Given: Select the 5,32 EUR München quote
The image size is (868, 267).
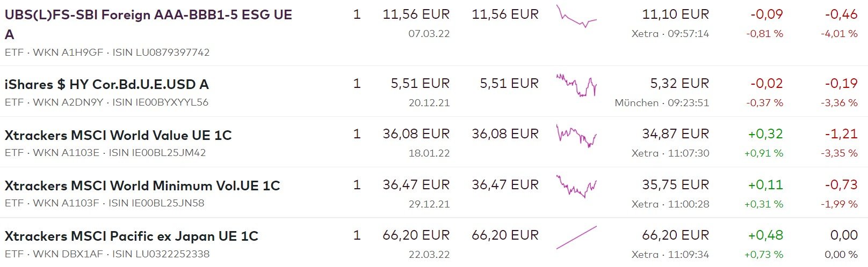Looking at the screenshot, I should pos(679,84).
